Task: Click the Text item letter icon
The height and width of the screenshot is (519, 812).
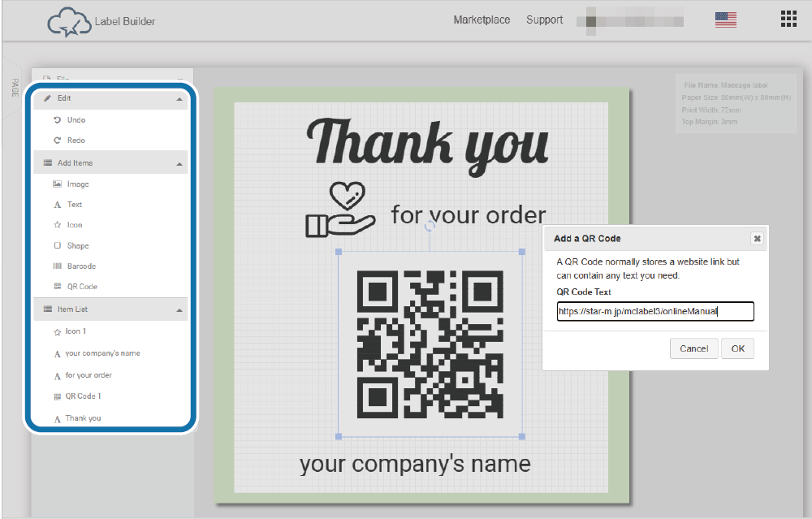Action: (x=58, y=205)
